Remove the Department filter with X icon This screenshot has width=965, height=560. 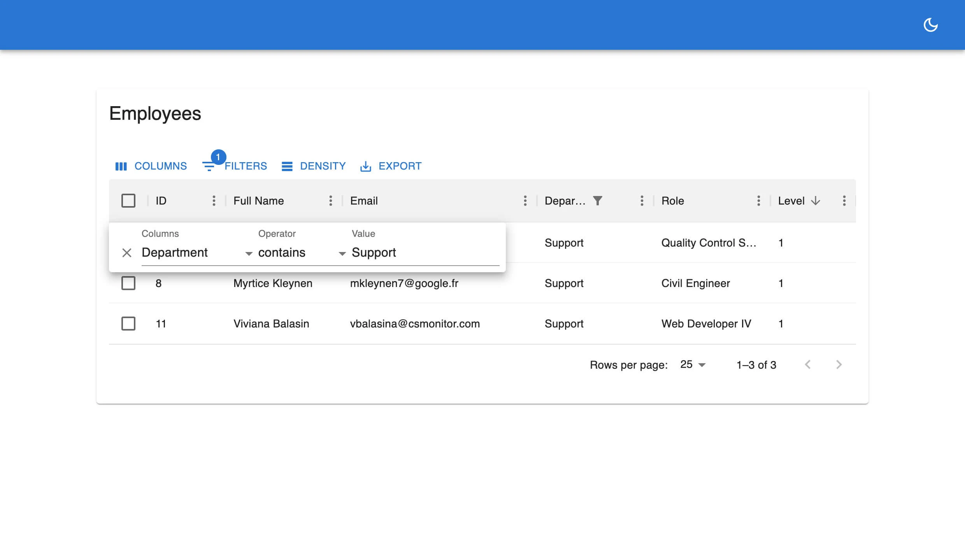[x=127, y=253]
